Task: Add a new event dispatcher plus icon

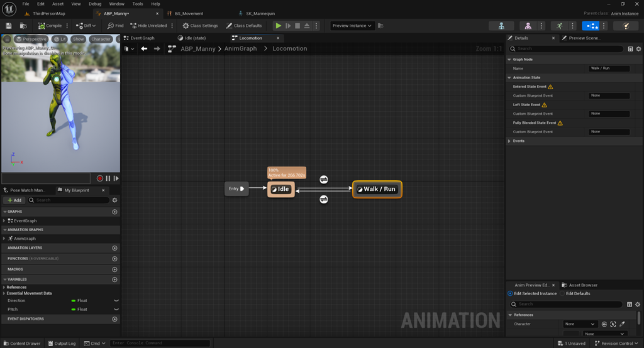Action: 114,319
